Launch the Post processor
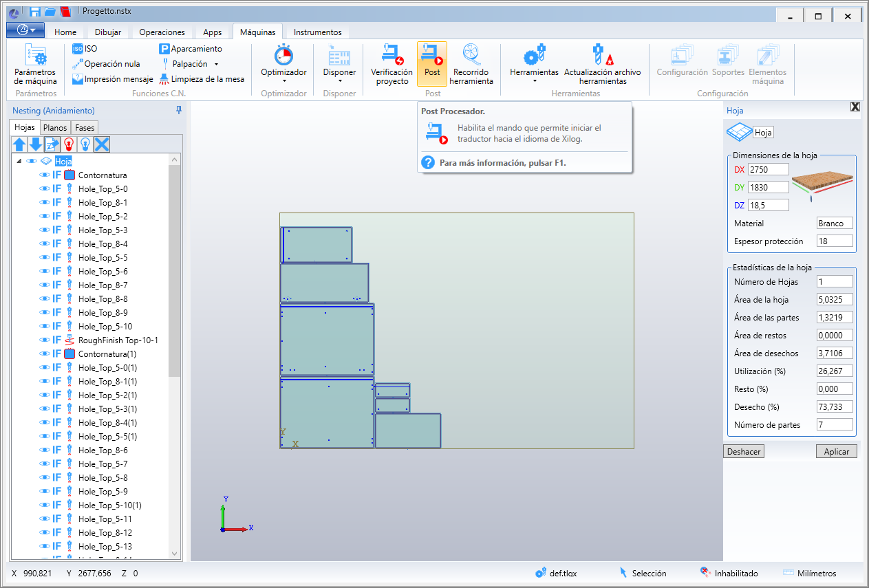 (432, 63)
